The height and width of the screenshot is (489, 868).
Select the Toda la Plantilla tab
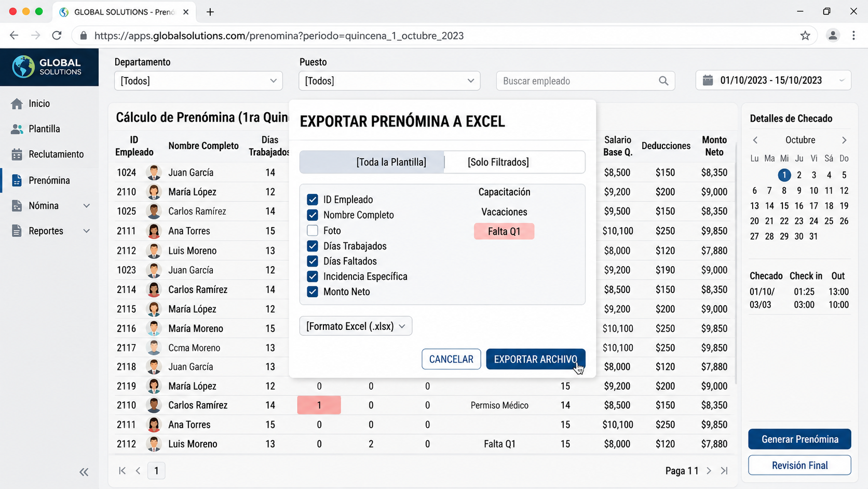[372, 162]
